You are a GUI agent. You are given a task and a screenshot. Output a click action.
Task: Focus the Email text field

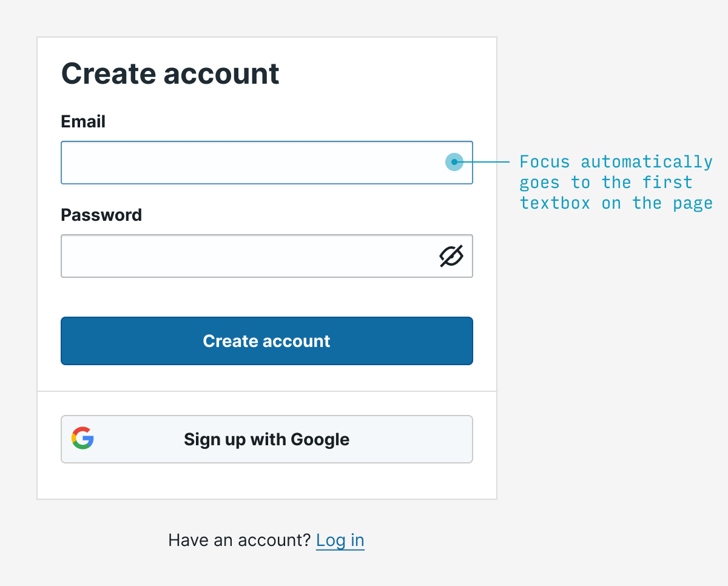[x=255, y=163]
